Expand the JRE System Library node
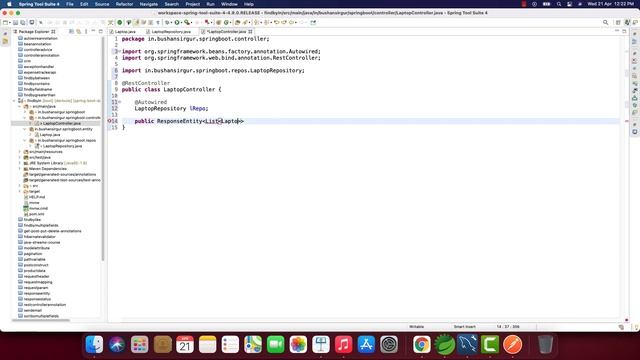The width and height of the screenshot is (640, 360). click(x=20, y=163)
